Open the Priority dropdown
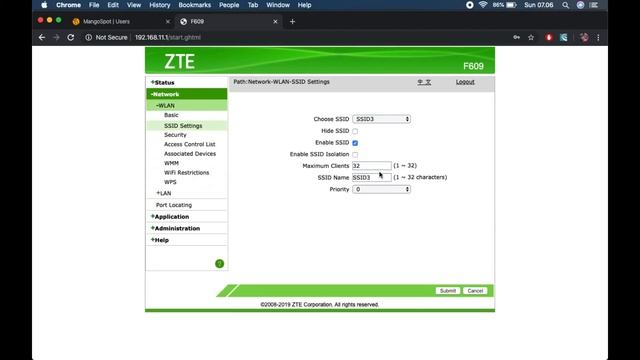Image resolution: width=640 pixels, height=360 pixels. point(382,189)
